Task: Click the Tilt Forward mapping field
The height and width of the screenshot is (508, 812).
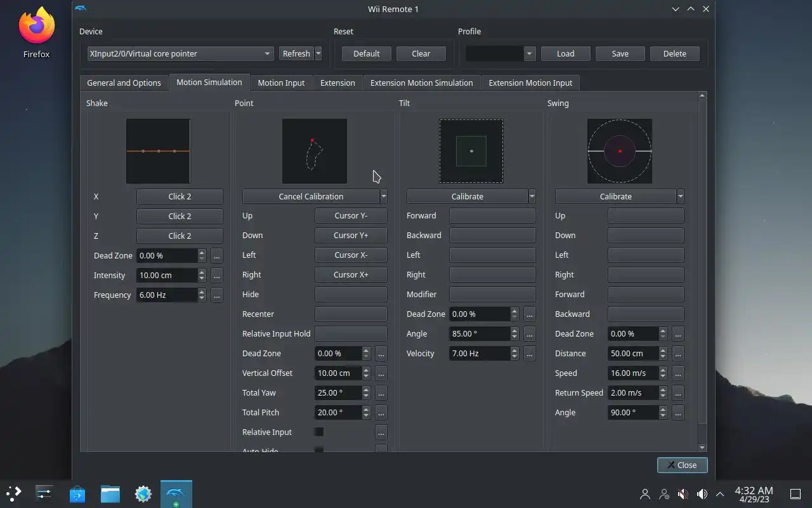Action: tap(492, 215)
